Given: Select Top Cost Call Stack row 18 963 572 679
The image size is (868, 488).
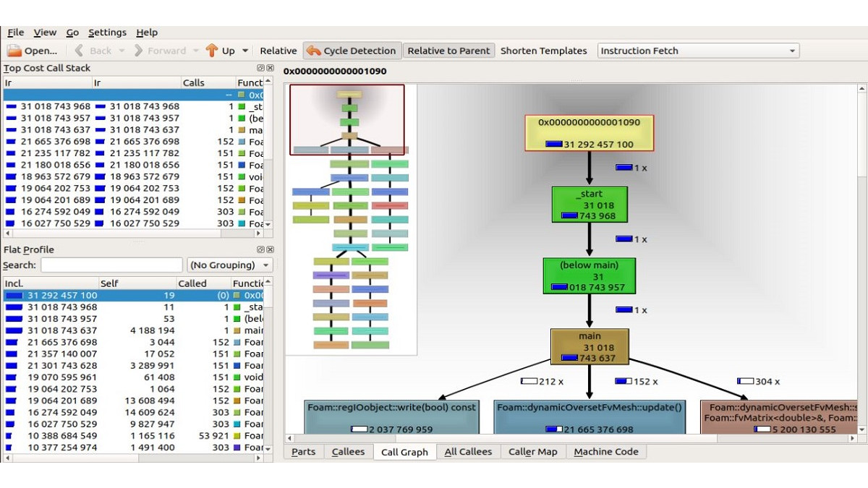Looking at the screenshot, I should coord(134,176).
